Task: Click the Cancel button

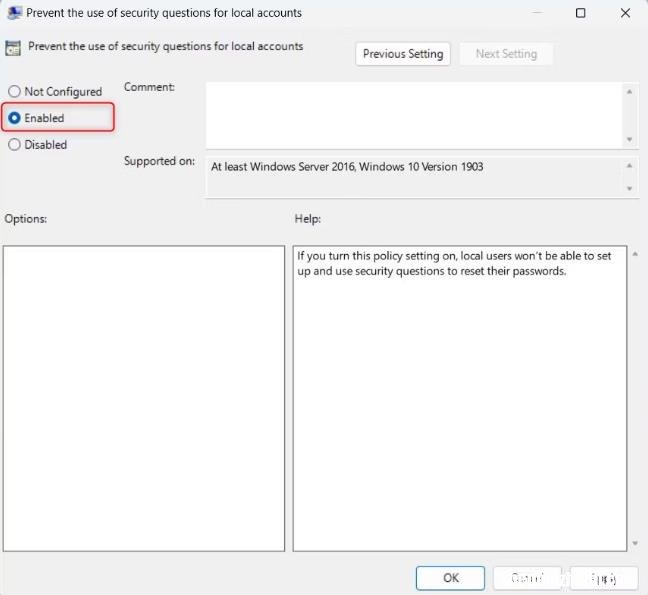Action: coord(527,578)
